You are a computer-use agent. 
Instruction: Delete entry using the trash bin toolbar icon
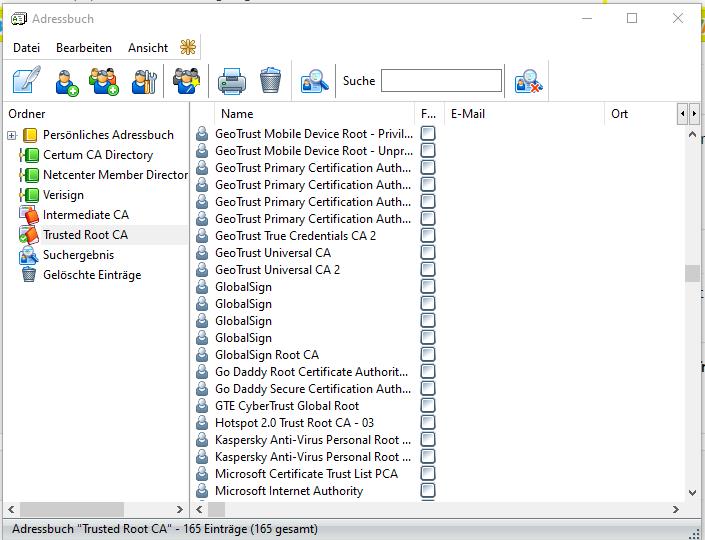pos(271,80)
